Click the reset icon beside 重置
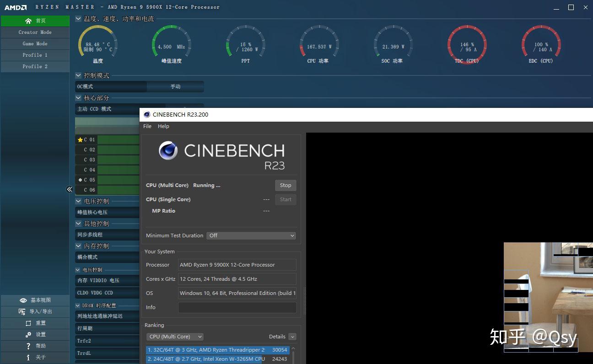 point(28,323)
